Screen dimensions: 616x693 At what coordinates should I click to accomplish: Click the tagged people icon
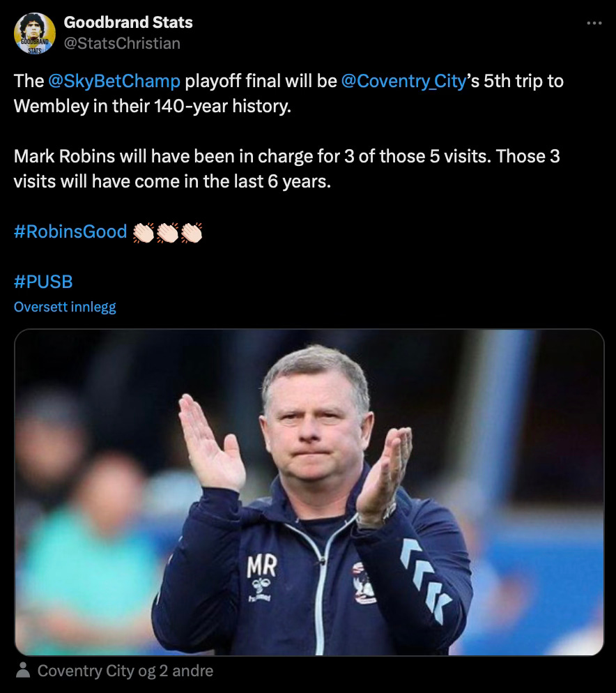pos(23,671)
